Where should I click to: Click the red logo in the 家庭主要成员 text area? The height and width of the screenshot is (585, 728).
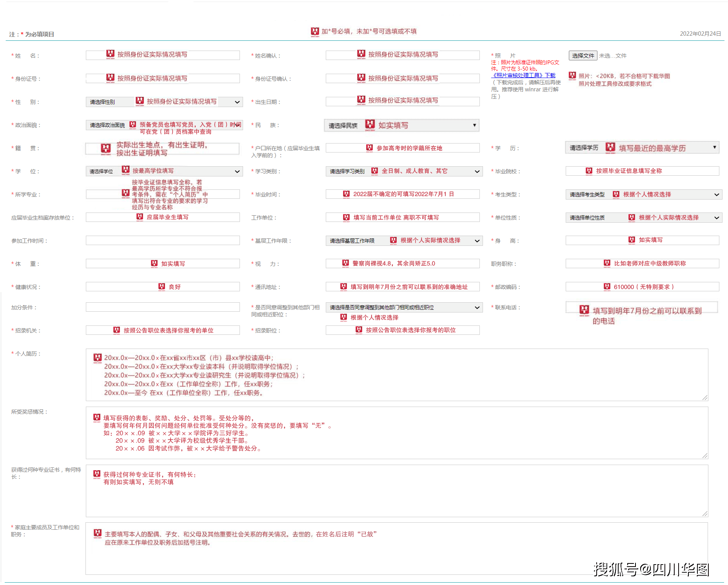[x=98, y=533]
